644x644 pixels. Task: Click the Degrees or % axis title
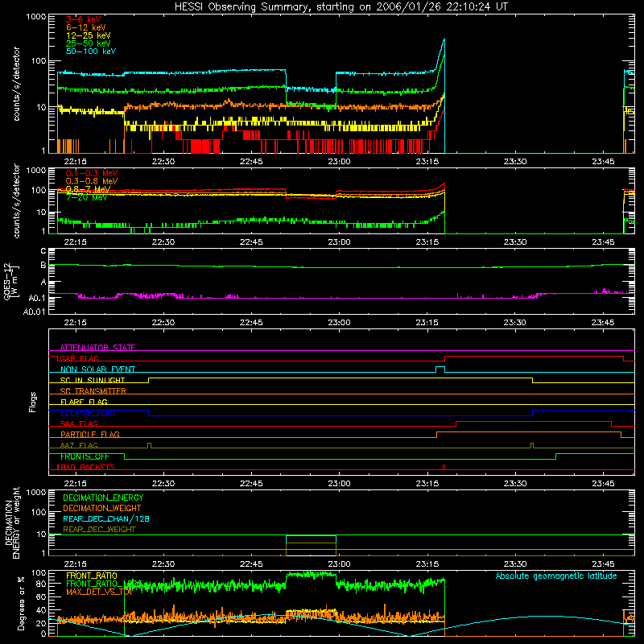[21, 603]
